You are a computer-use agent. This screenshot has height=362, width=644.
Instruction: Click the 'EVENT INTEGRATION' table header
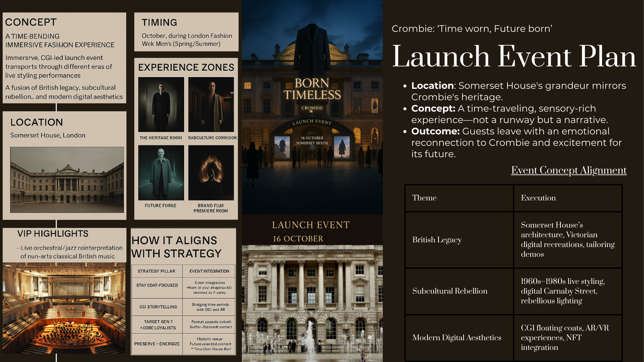(x=209, y=271)
